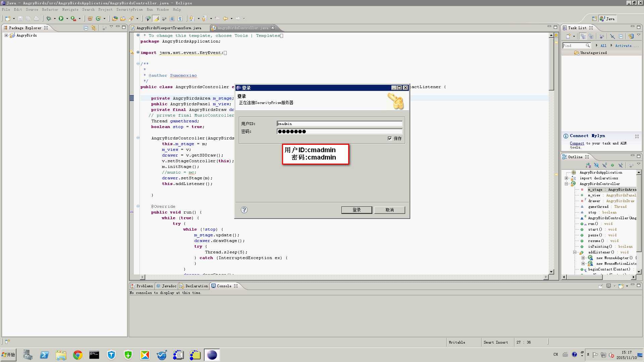Click the Open Type icon in toolbar
Image resolution: width=644 pixels, height=362 pixels.
(115, 19)
